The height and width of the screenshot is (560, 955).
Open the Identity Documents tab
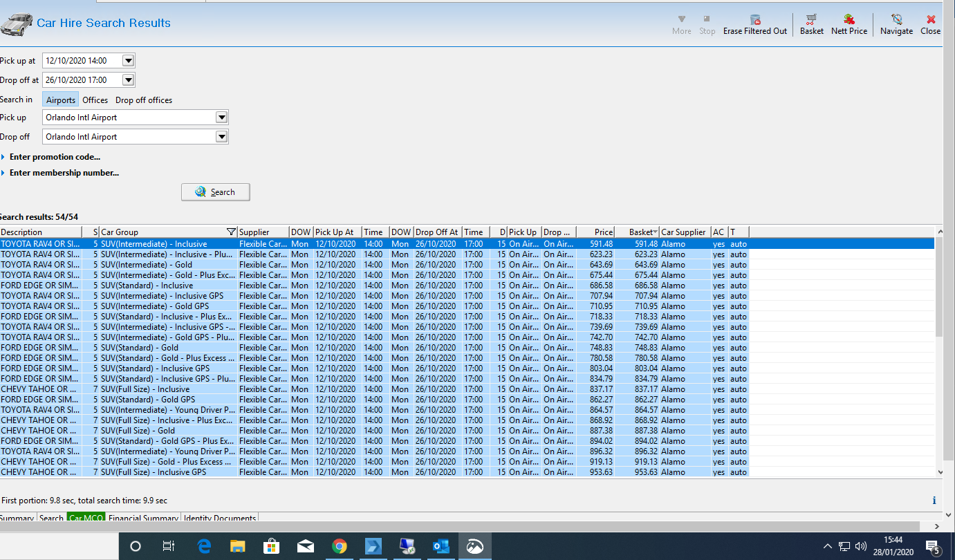tap(219, 518)
